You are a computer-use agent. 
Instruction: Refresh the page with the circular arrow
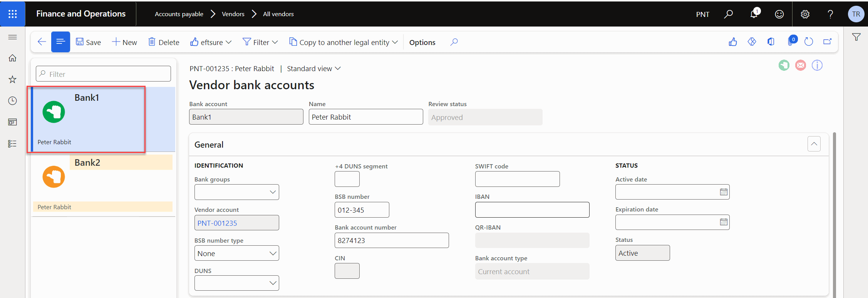pos(809,42)
